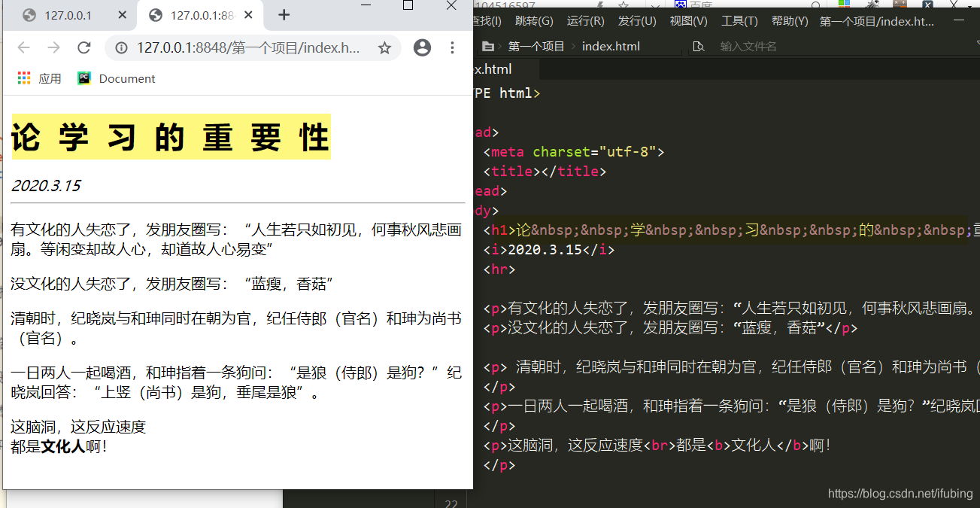This screenshot has height=508, width=980.
Task: Open the 应用 apps bookmark shortcut
Action: coord(40,78)
